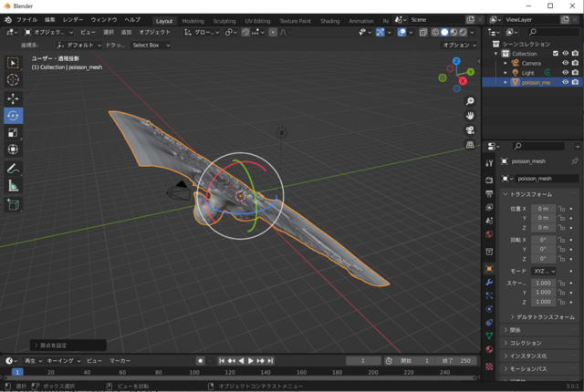The height and width of the screenshot is (392, 584).
Task: Choose the Annotate pencil tool
Action: point(13,169)
